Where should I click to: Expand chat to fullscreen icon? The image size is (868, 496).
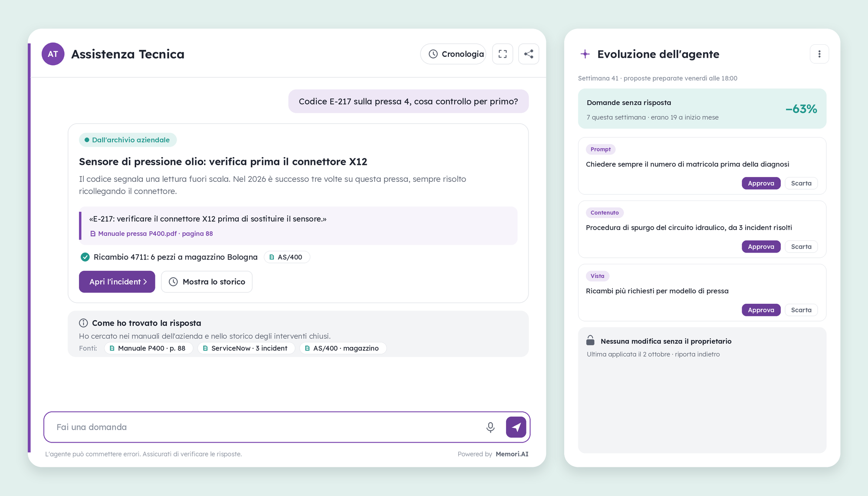(x=503, y=54)
